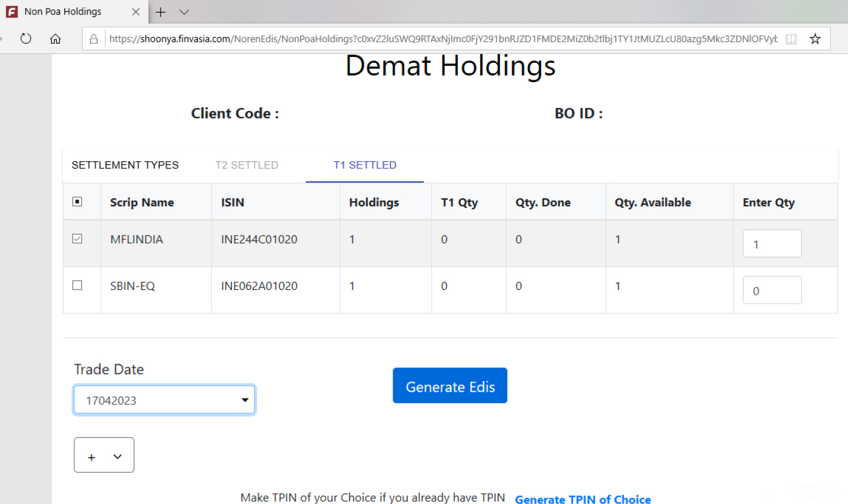
Task: Click the Scrip Name column header
Action: (x=142, y=203)
